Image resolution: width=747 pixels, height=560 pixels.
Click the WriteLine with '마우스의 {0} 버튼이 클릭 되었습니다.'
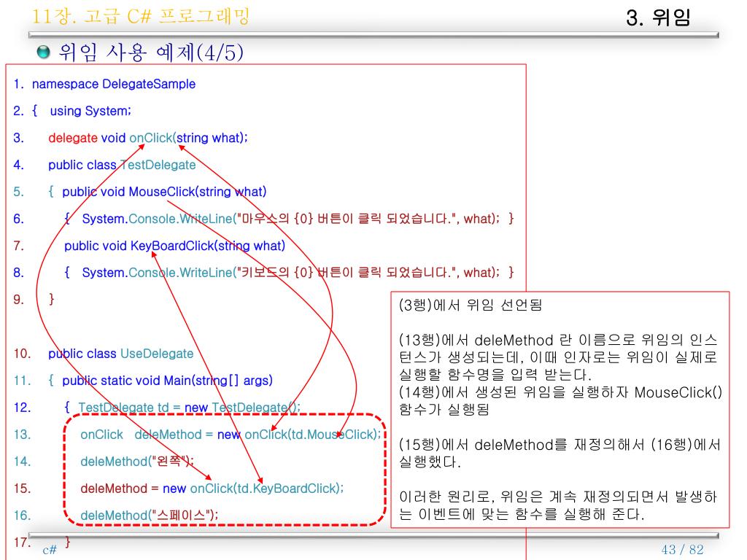coord(290,219)
